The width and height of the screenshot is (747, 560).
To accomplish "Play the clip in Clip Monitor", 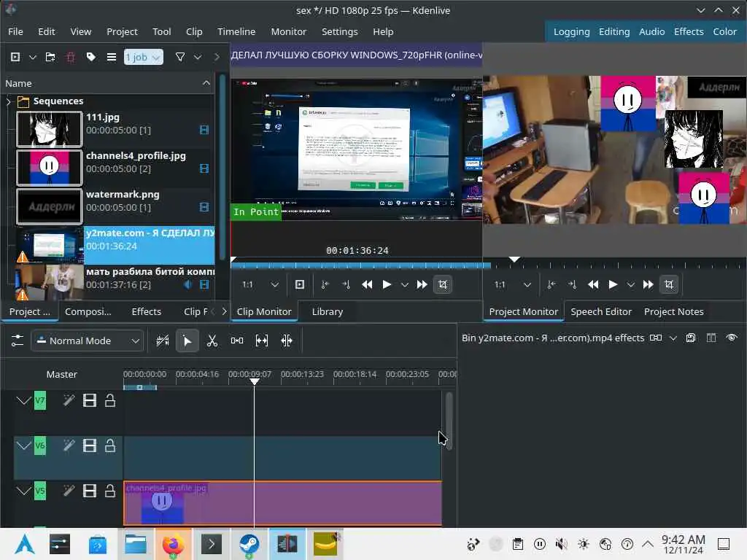I will [387, 285].
